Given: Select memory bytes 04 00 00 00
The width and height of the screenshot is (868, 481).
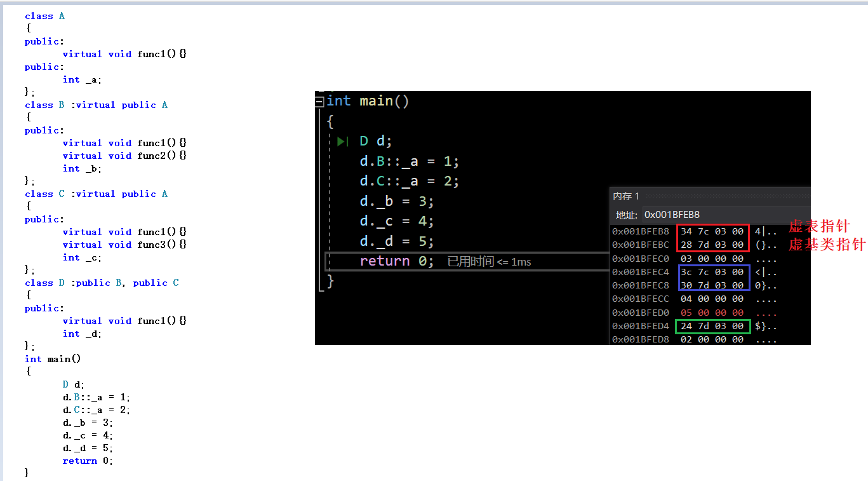Looking at the screenshot, I should coord(712,299).
